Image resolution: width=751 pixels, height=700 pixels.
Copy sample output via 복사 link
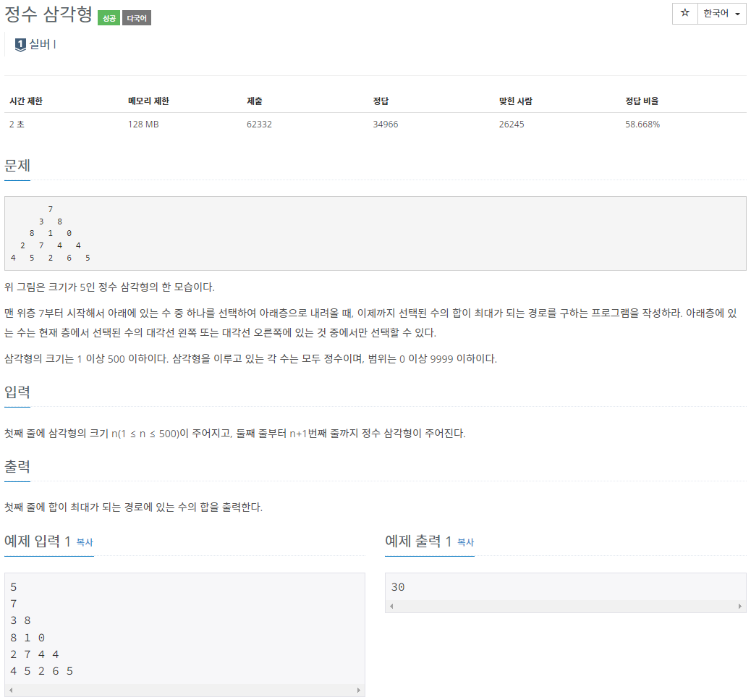tap(465, 542)
